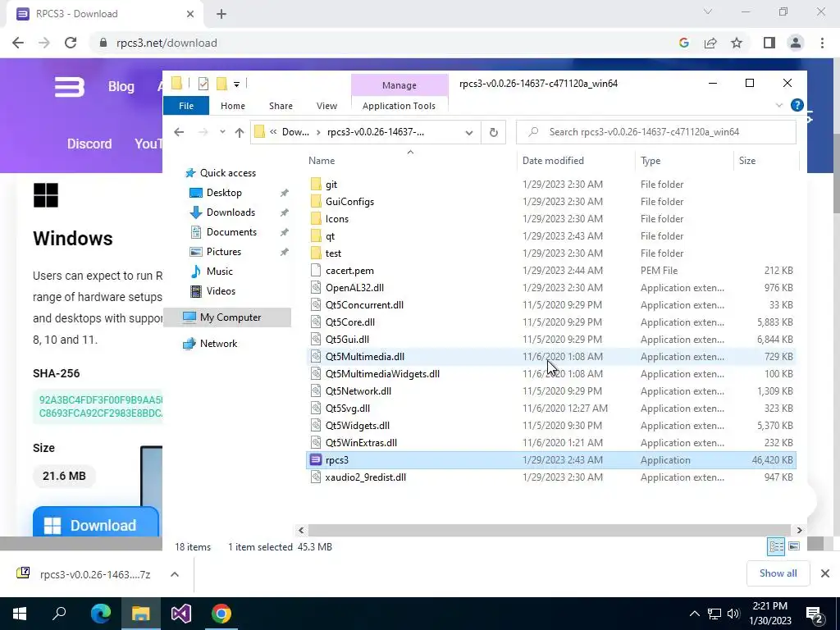Select Network in navigation pane
The width and height of the screenshot is (840, 630).
pos(218,344)
